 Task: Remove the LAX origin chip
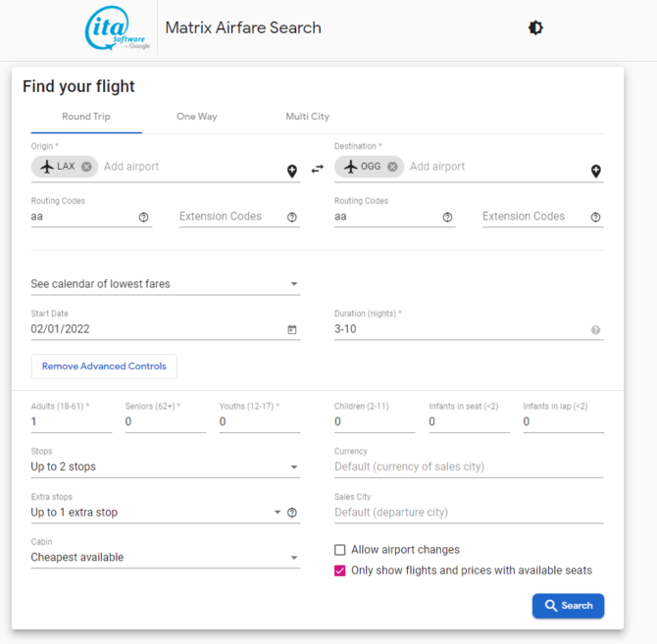[86, 167]
